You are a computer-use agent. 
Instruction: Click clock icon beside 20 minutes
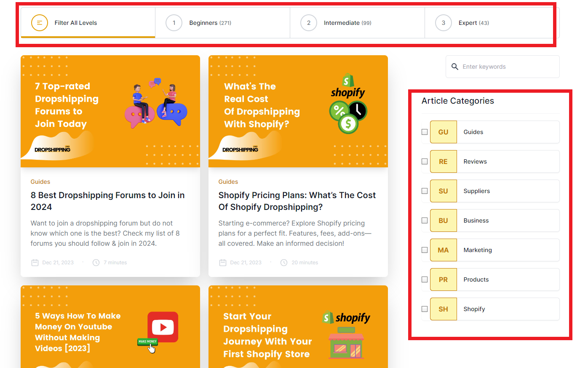click(x=284, y=263)
